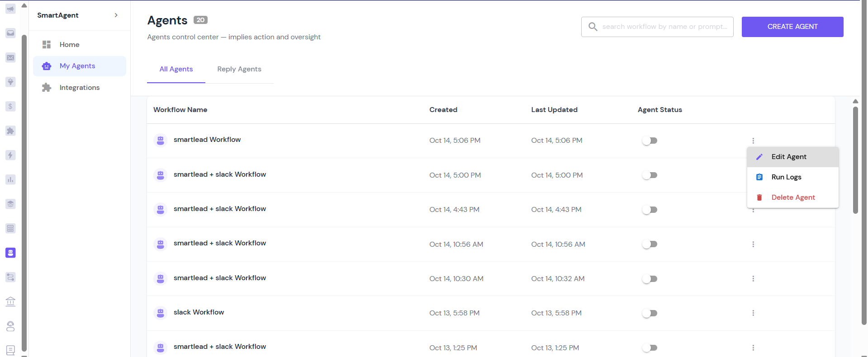Click the Integrations puzzle piece icon
This screenshot has width=868, height=357.
coord(47,88)
